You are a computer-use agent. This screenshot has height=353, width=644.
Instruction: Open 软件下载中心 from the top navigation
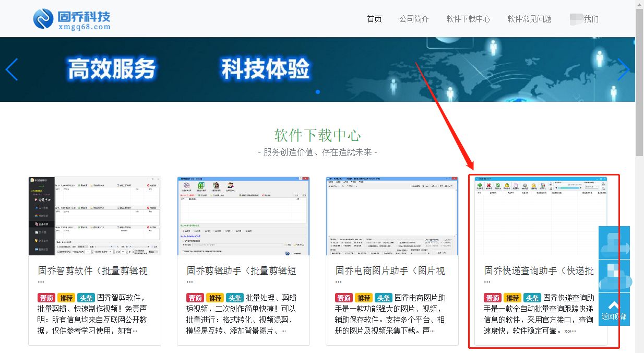point(468,18)
